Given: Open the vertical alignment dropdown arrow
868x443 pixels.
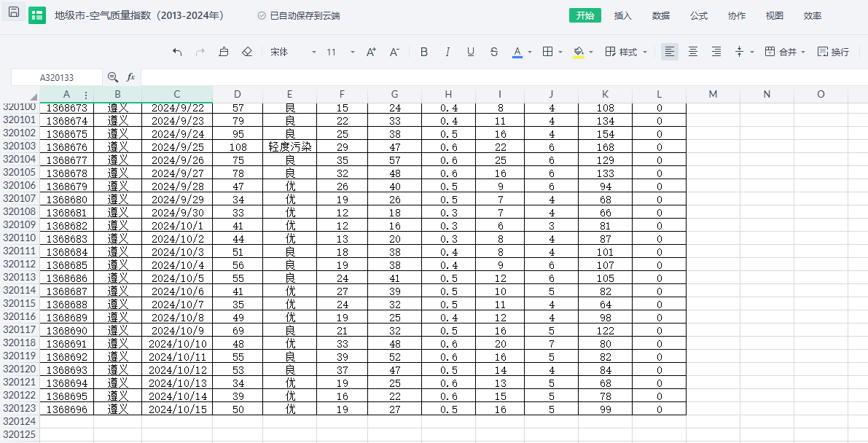Looking at the screenshot, I should point(751,52).
